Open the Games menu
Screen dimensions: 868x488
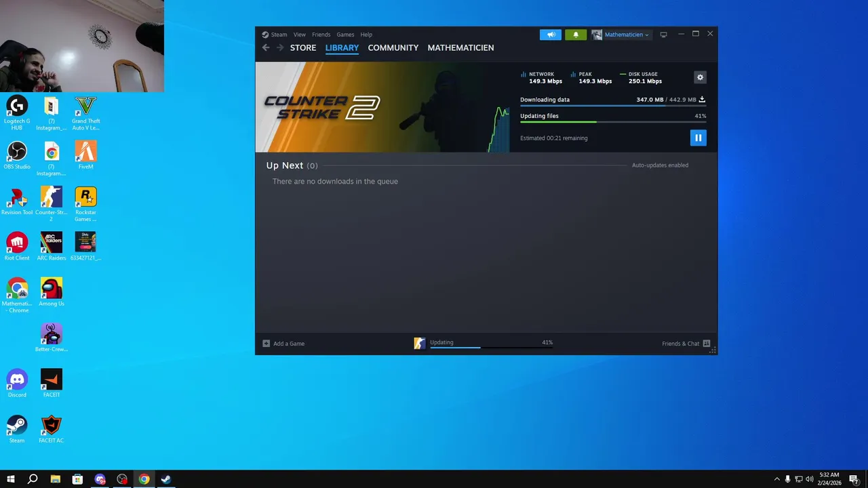345,35
